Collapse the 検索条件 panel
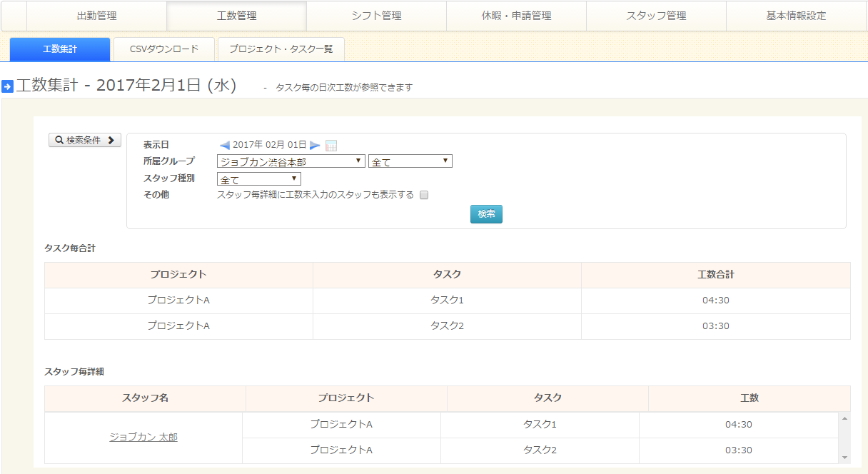The width and height of the screenshot is (868, 474). (x=85, y=140)
